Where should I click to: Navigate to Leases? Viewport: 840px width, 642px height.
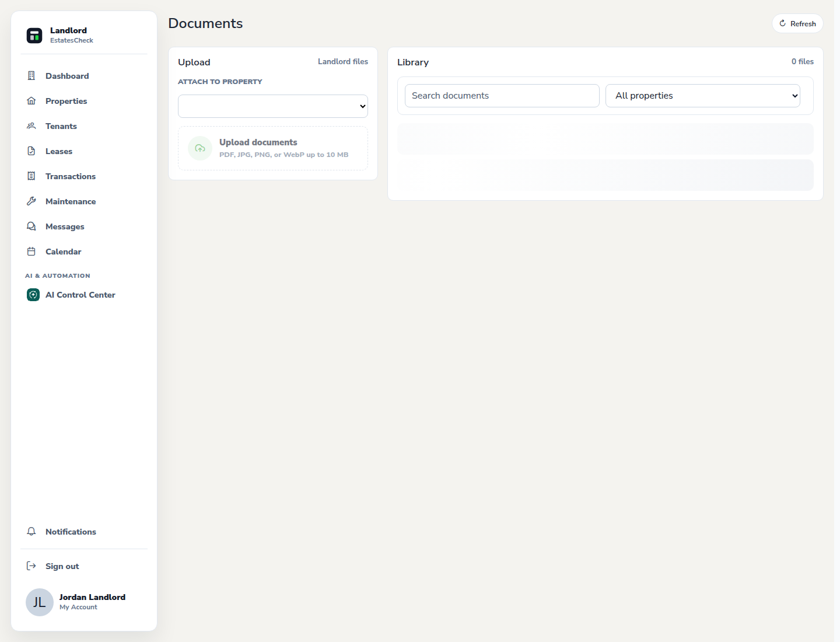[59, 151]
